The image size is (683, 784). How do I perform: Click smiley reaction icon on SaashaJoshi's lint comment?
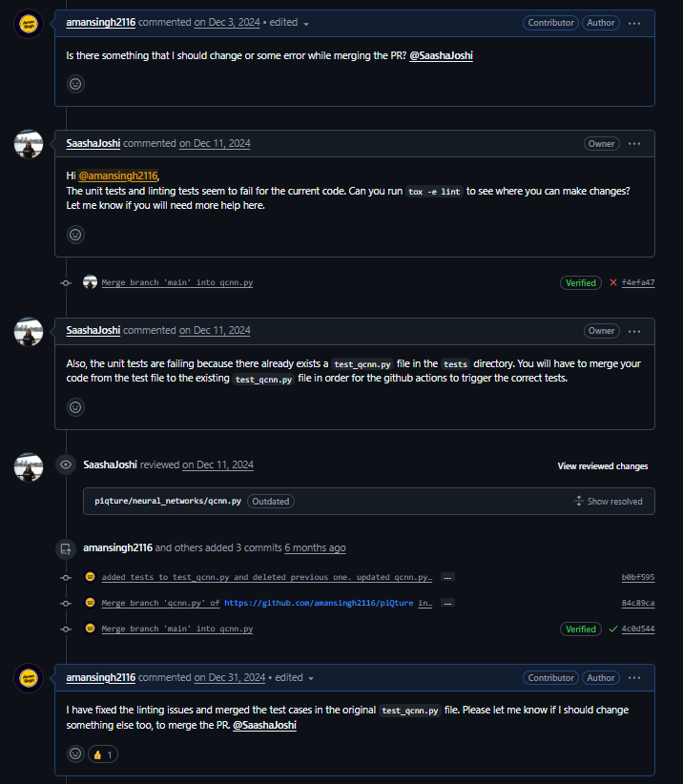tap(75, 234)
